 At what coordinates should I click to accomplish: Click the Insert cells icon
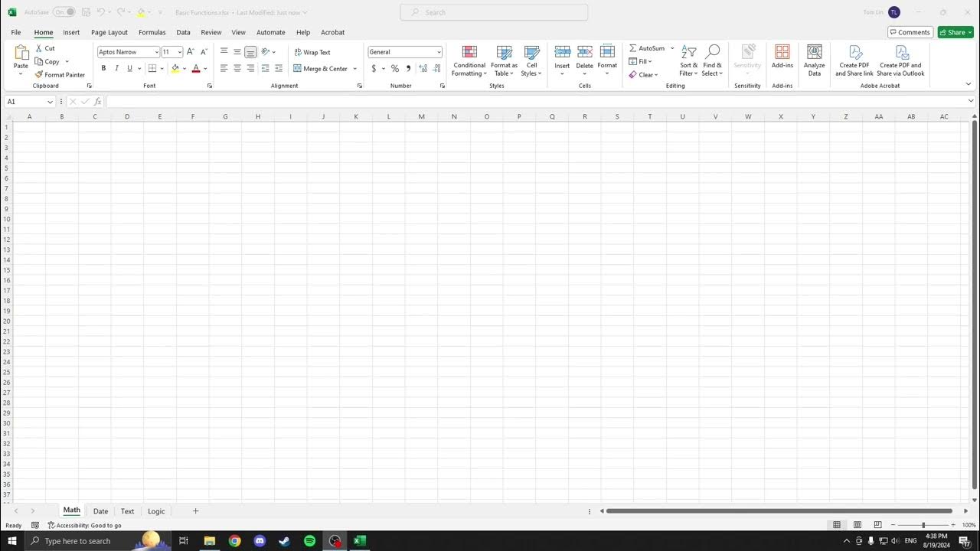pyautogui.click(x=562, y=52)
